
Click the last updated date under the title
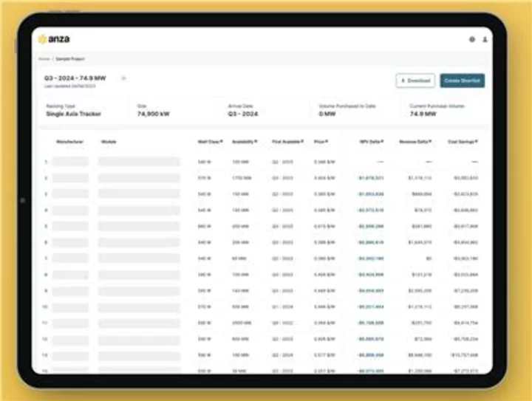pyautogui.click(x=70, y=86)
